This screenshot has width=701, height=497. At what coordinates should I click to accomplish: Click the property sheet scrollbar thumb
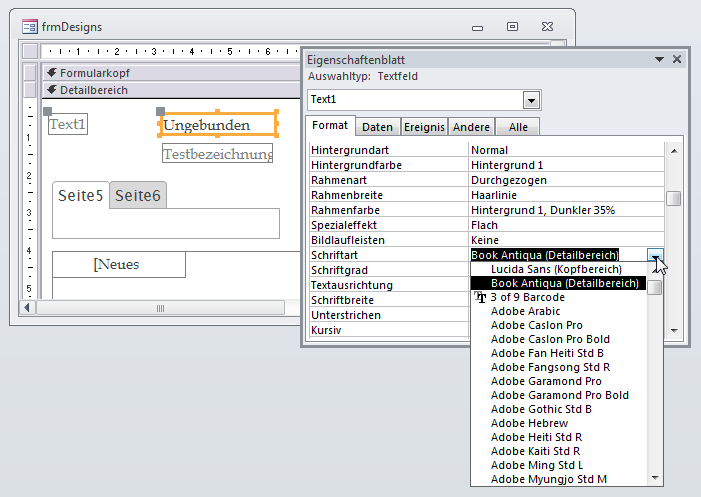(674, 198)
